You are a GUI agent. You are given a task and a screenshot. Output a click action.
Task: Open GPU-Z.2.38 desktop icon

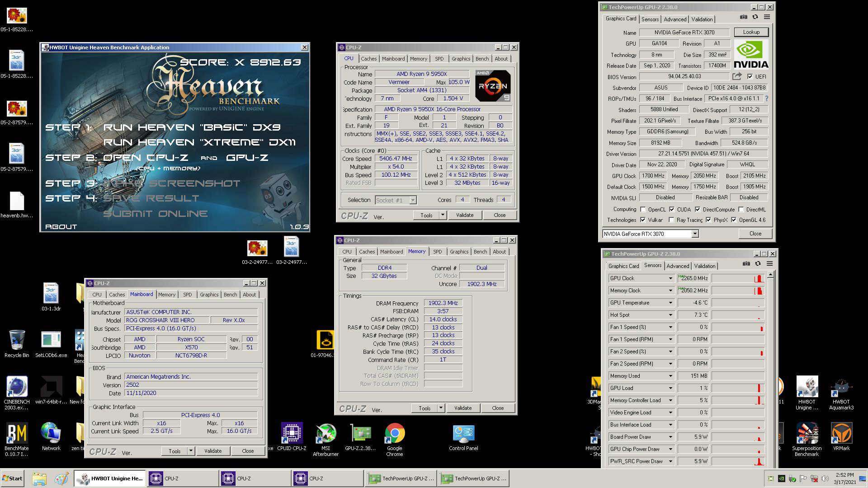tap(360, 437)
